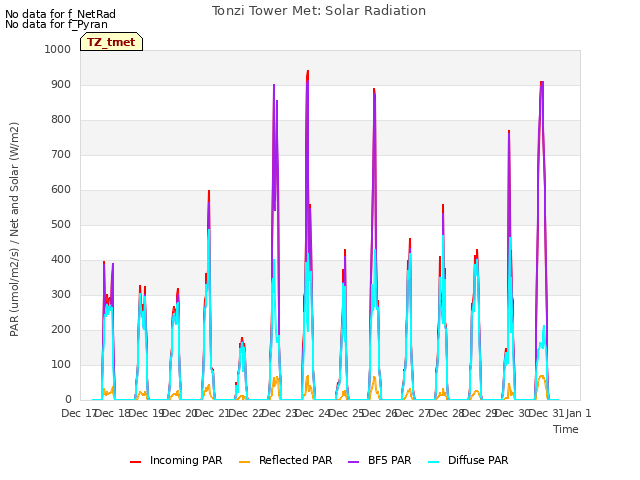Click the Dec 18 x-axis tick label

point(112,413)
